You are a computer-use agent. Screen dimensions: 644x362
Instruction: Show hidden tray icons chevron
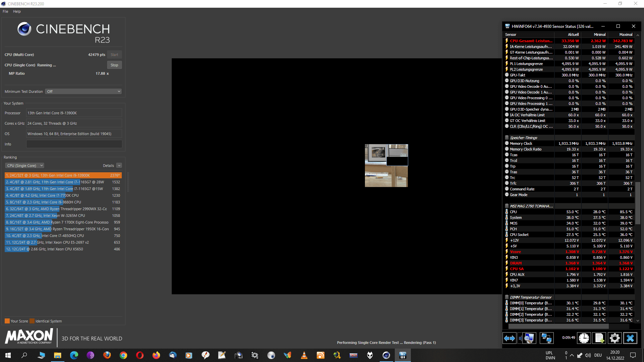point(572,355)
